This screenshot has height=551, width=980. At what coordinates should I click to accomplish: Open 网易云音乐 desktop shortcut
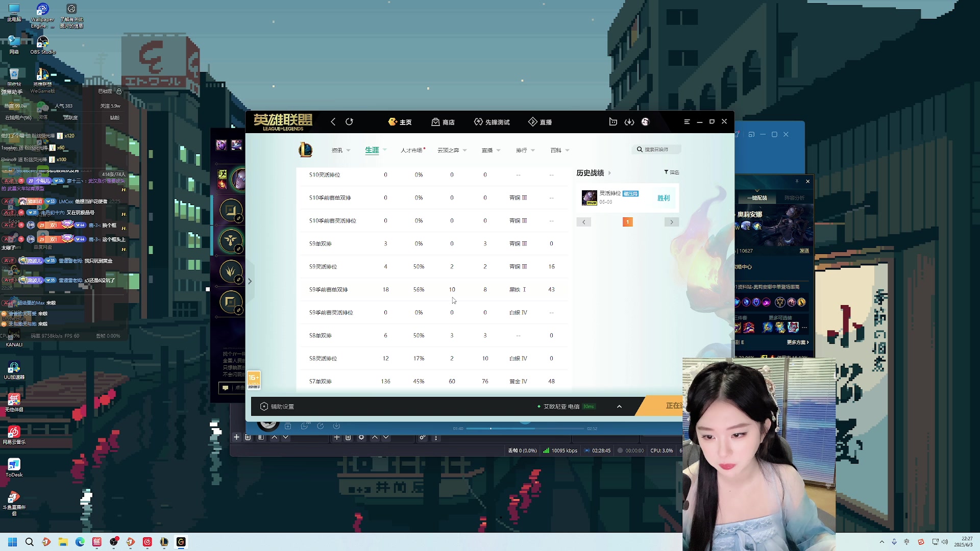click(14, 435)
